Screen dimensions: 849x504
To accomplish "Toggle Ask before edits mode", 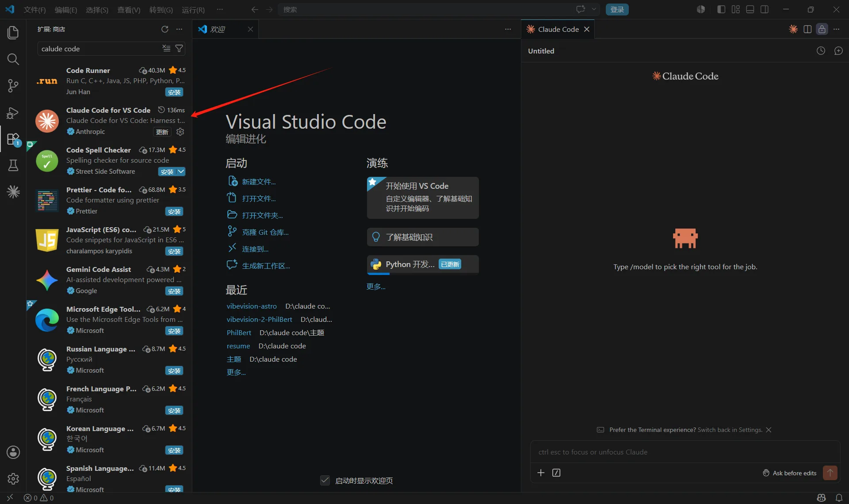I will [790, 473].
